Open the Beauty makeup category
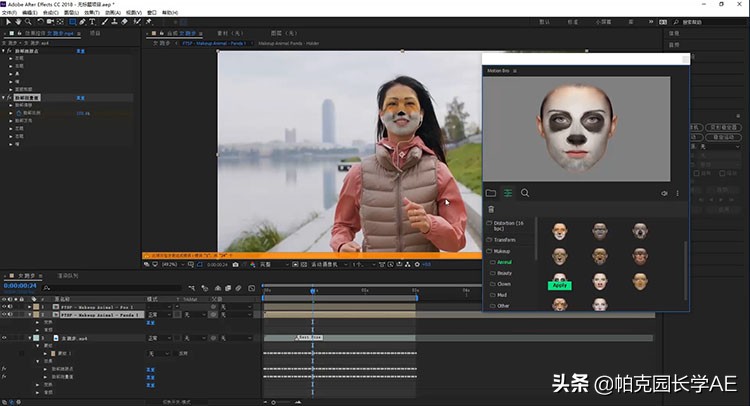Screen dimensions: 750x406 (504, 273)
